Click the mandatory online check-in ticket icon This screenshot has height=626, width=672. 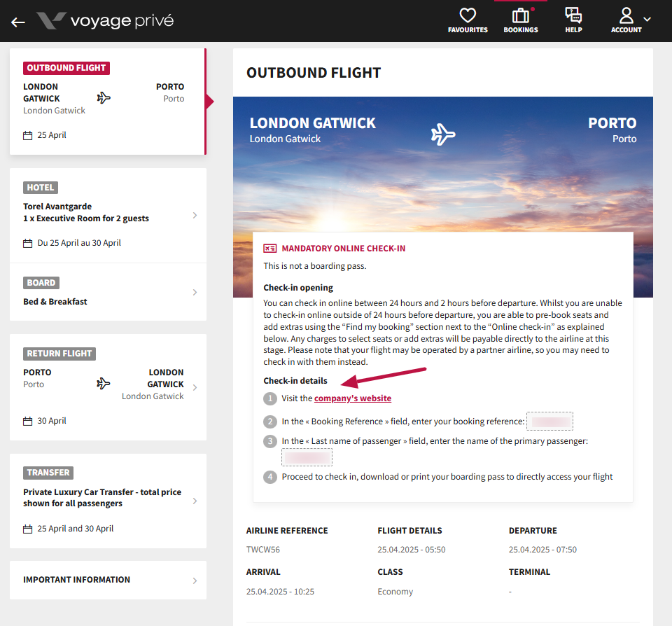pos(270,249)
